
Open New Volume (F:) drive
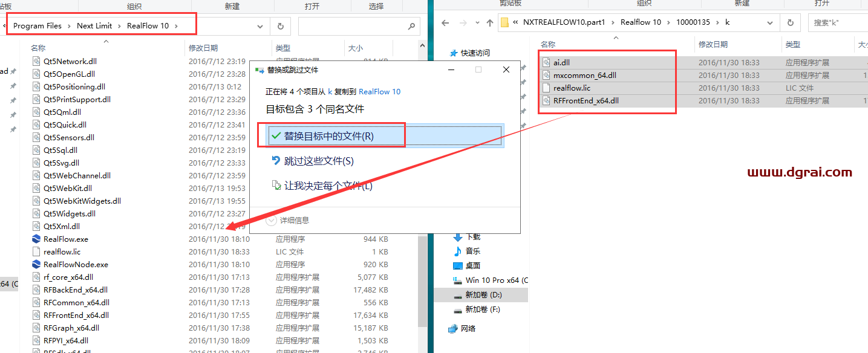483,309
